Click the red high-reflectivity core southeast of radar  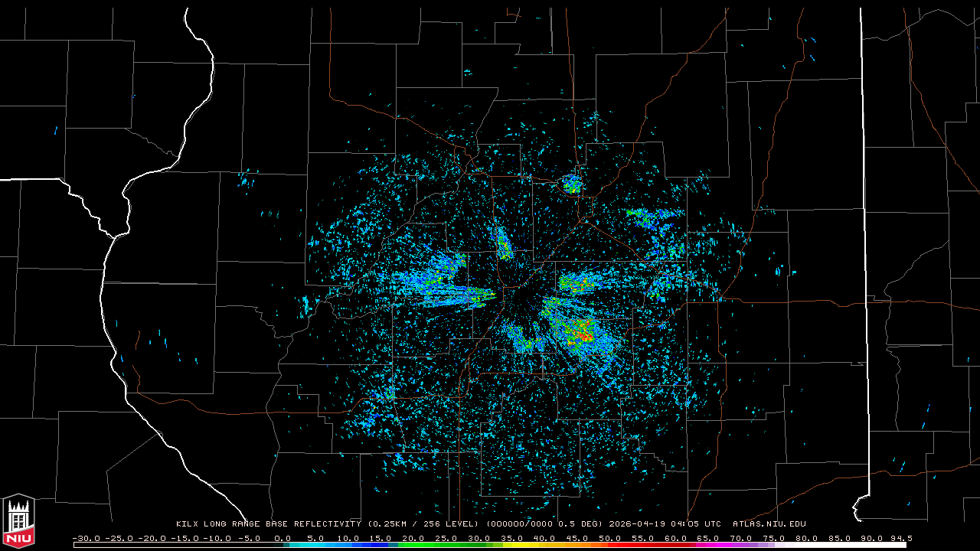coord(584,334)
